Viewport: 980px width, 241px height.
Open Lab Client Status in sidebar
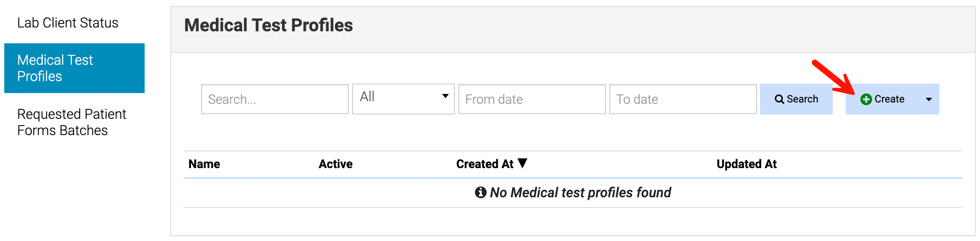[68, 23]
